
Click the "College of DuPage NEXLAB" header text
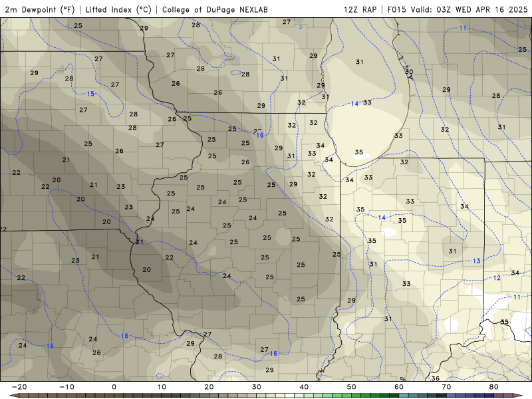(215, 9)
